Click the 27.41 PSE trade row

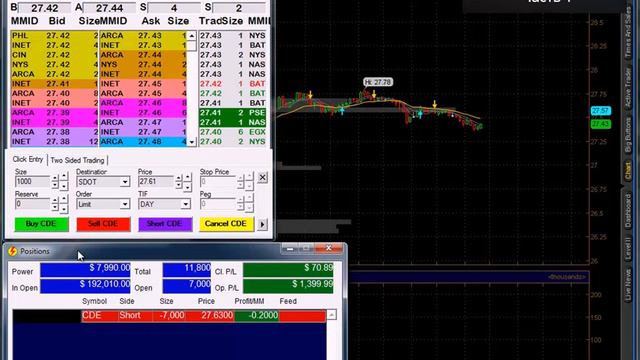[x=233, y=113]
